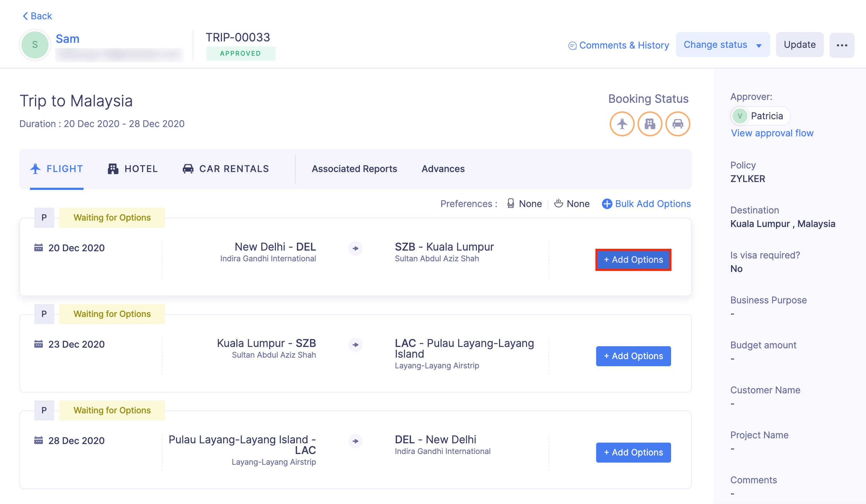This screenshot has height=504, width=866.
Task: Click the arrow icon on New Delhi flight
Action: (x=355, y=248)
